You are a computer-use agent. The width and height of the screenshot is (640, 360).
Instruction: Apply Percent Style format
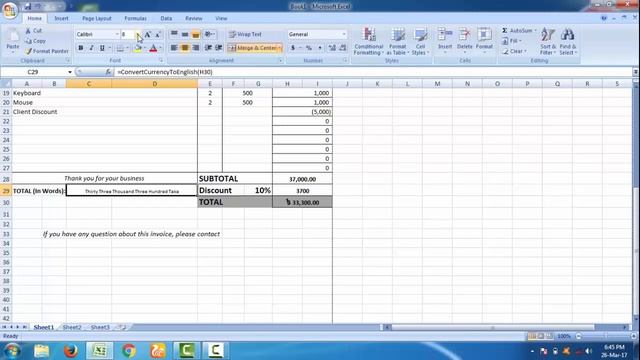309,48
